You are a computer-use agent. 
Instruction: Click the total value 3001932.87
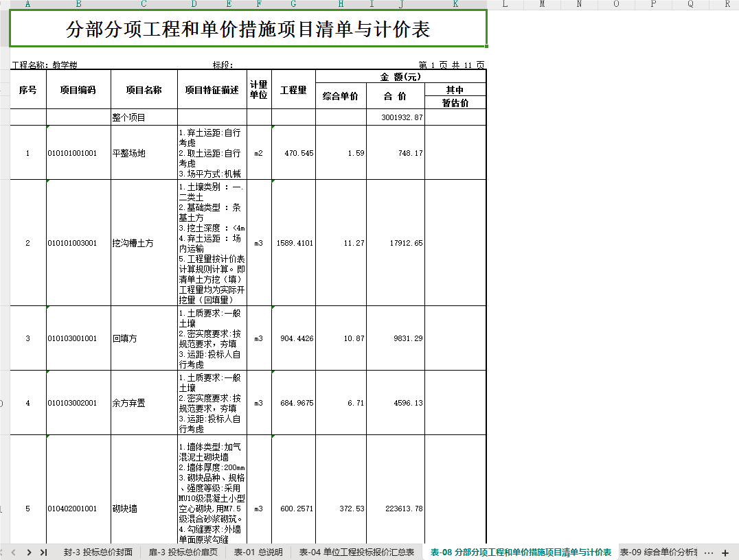[x=396, y=117]
